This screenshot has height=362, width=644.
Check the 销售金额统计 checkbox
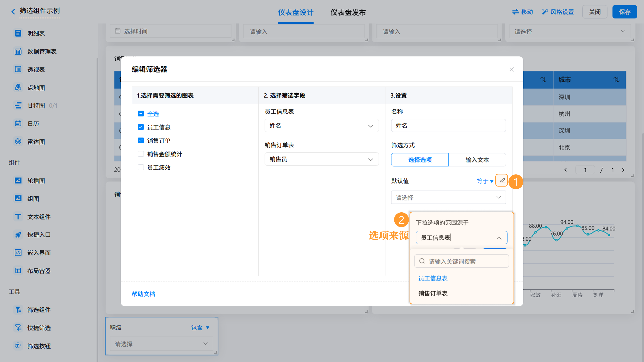click(x=141, y=154)
